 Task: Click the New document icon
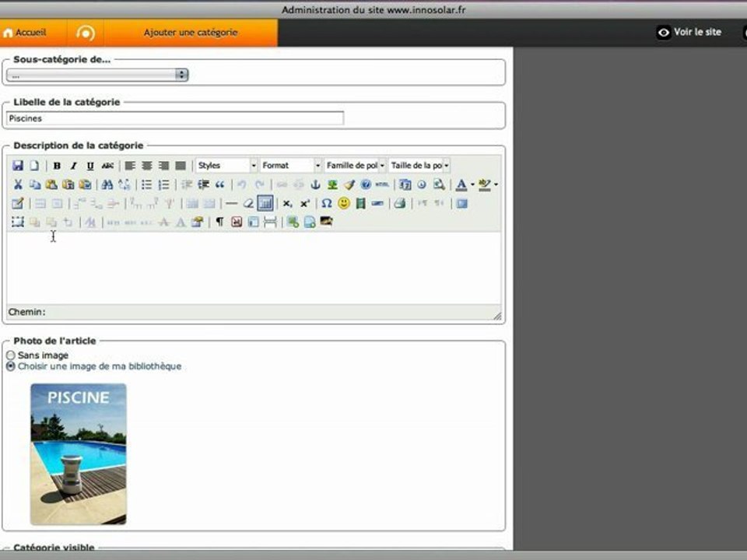(x=34, y=165)
